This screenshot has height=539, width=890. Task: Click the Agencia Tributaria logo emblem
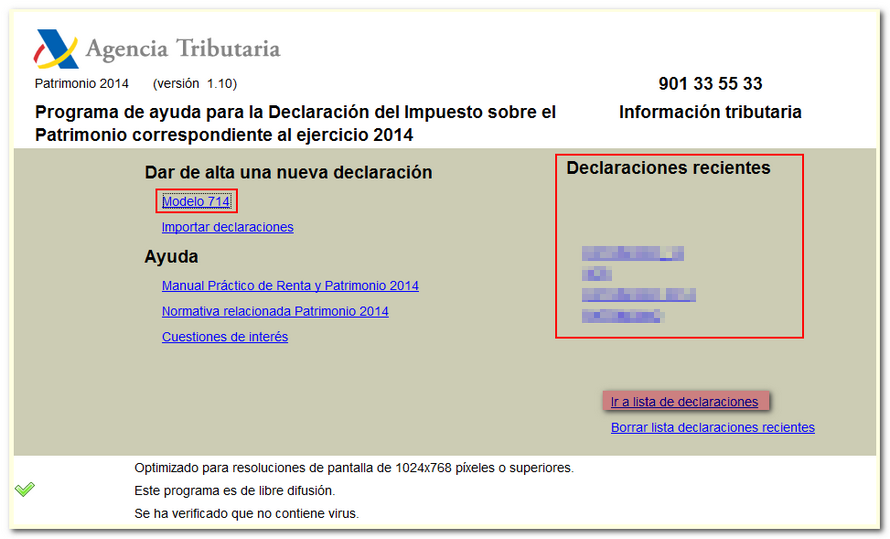pyautogui.click(x=56, y=48)
